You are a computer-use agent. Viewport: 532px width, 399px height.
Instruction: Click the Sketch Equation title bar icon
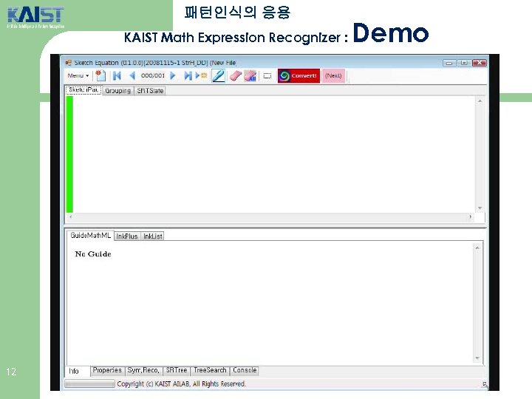pos(69,63)
